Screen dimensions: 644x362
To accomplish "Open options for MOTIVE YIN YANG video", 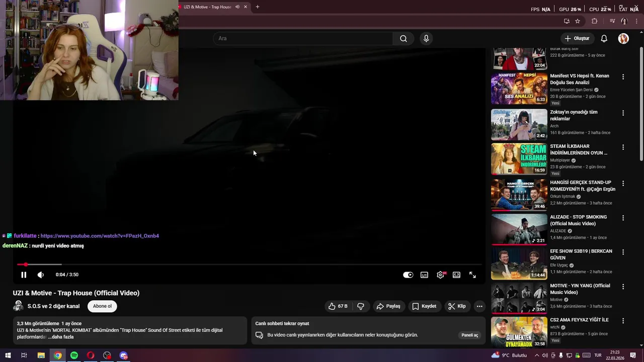I will point(623,287).
